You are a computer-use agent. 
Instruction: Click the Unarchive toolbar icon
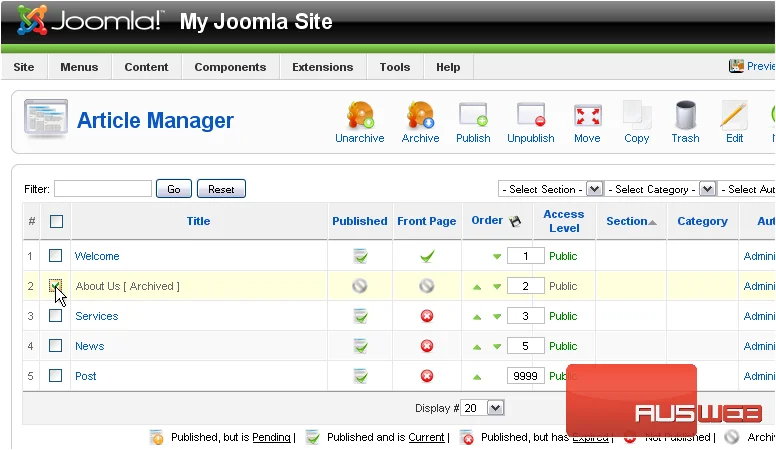point(360,115)
